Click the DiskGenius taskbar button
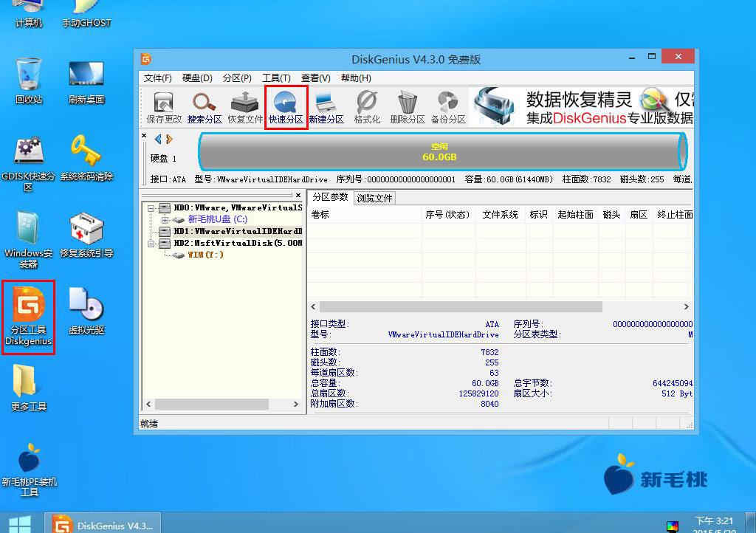Viewport: 756px width, 533px height. click(x=103, y=524)
